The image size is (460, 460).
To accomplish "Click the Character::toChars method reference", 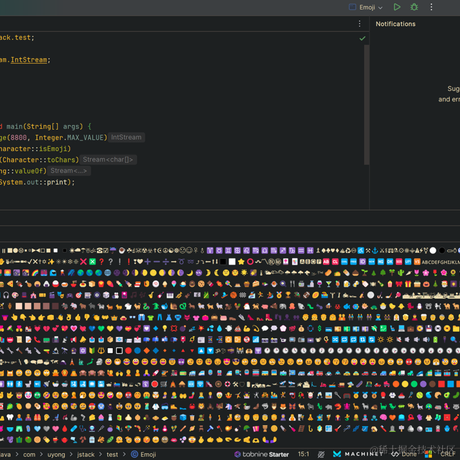I will pyautogui.click(x=40, y=160).
